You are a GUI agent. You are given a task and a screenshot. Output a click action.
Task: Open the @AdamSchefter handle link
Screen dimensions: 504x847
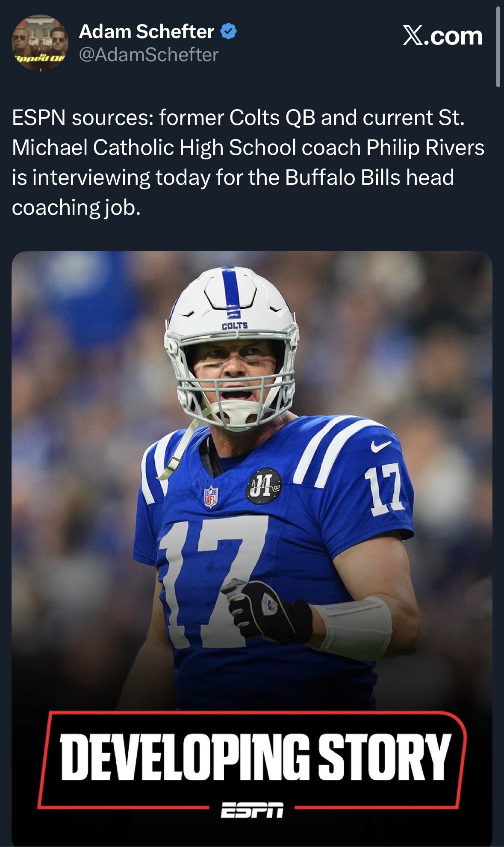click(x=149, y=55)
